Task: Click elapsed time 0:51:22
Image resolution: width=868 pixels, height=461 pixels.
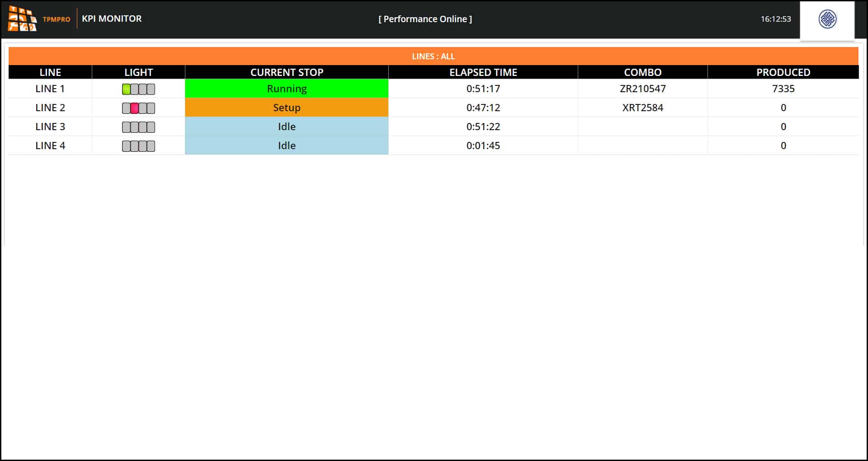Action: 483,127
